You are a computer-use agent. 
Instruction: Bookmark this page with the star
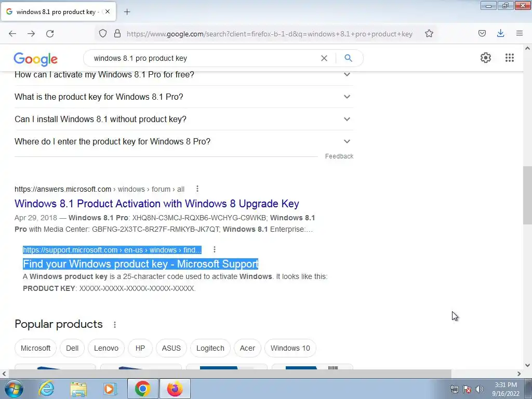[x=429, y=34]
